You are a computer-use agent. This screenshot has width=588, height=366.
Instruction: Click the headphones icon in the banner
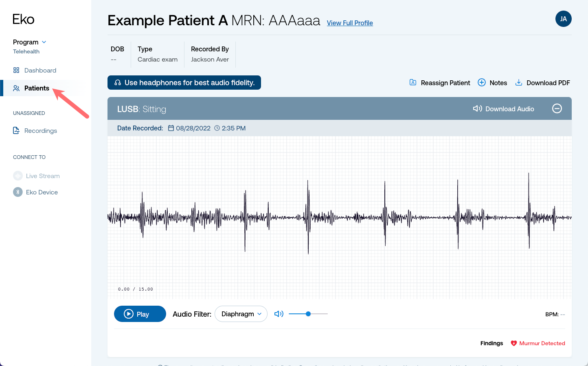click(x=118, y=83)
